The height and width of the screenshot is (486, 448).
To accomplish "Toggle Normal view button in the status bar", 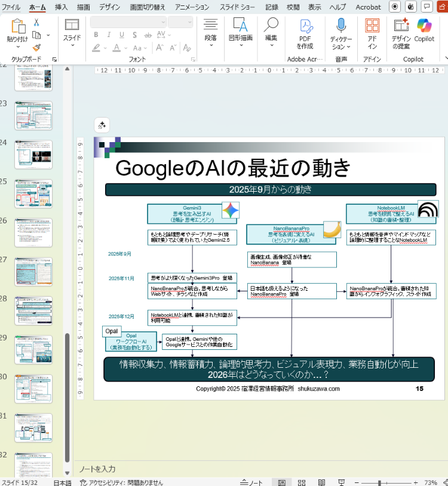I will (x=282, y=482).
